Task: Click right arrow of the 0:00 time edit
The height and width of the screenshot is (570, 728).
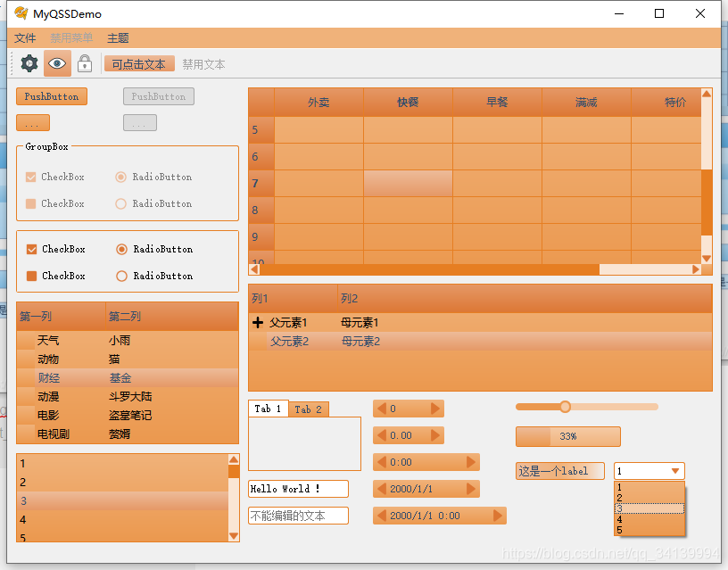Action: tap(471, 462)
